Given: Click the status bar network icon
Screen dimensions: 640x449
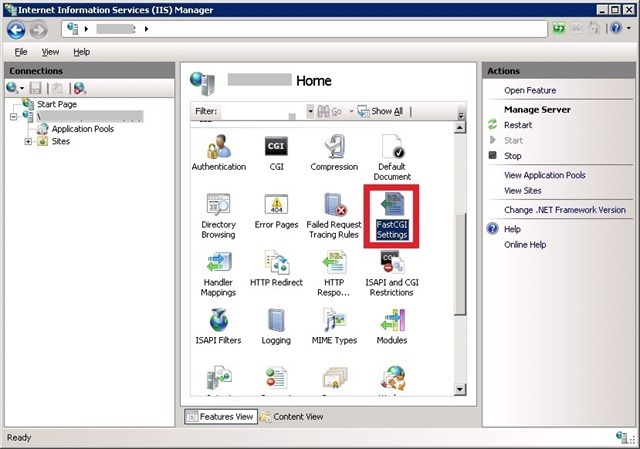Looking at the screenshot, I should pyautogui.click(x=623, y=438).
